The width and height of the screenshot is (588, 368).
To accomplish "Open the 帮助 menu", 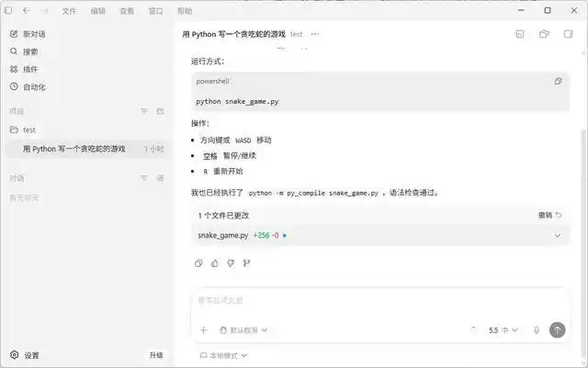I will (185, 11).
